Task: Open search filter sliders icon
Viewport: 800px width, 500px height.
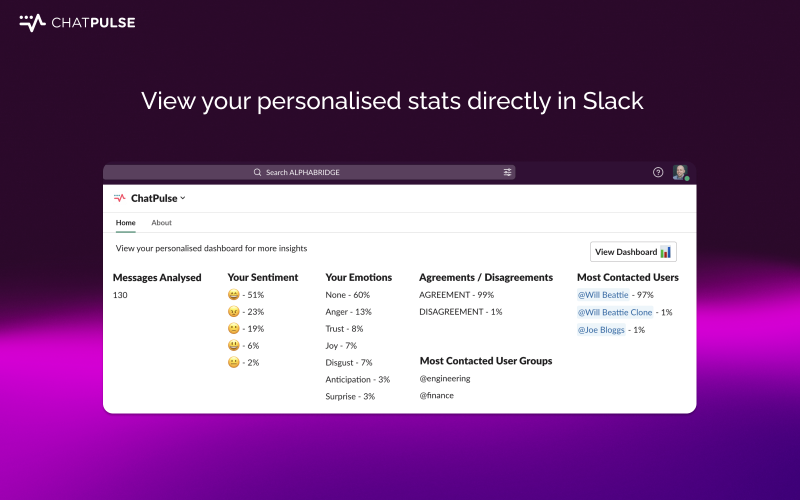Action: click(x=507, y=172)
